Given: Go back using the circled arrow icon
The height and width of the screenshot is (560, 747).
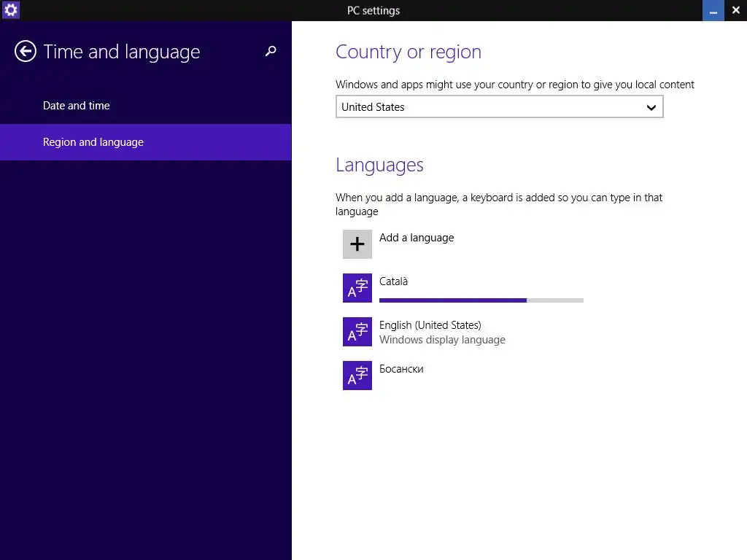Looking at the screenshot, I should pos(26,52).
